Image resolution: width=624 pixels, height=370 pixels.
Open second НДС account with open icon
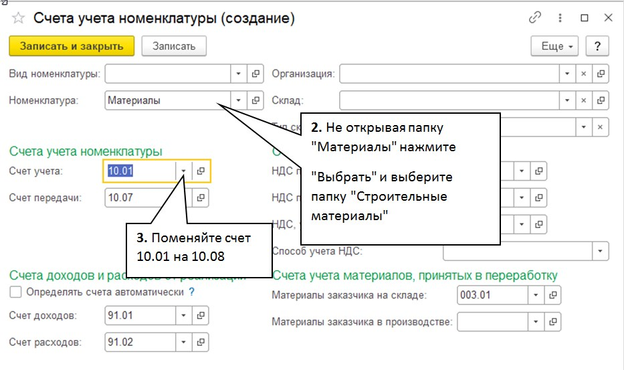click(539, 198)
